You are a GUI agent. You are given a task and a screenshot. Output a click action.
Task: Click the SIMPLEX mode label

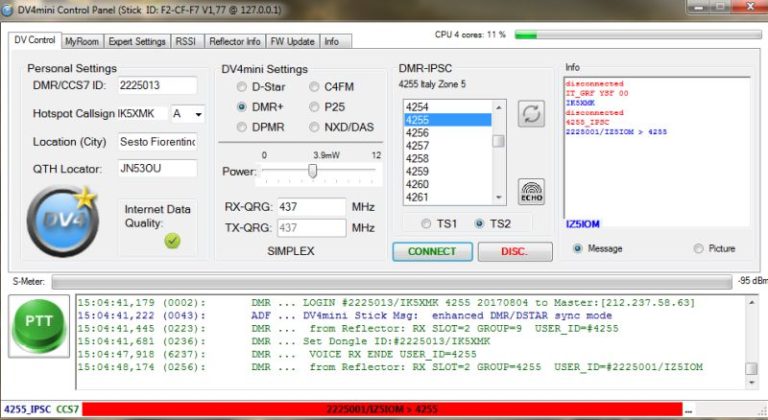click(x=290, y=251)
